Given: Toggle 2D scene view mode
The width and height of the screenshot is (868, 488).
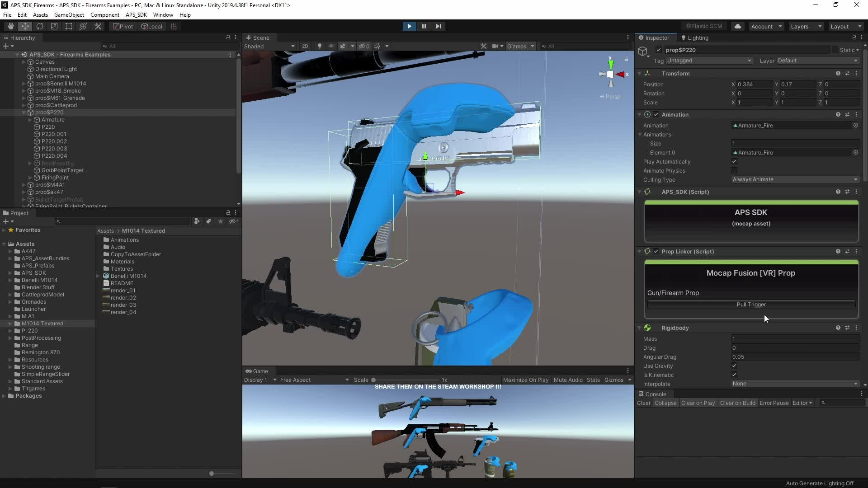Looking at the screenshot, I should [x=305, y=46].
